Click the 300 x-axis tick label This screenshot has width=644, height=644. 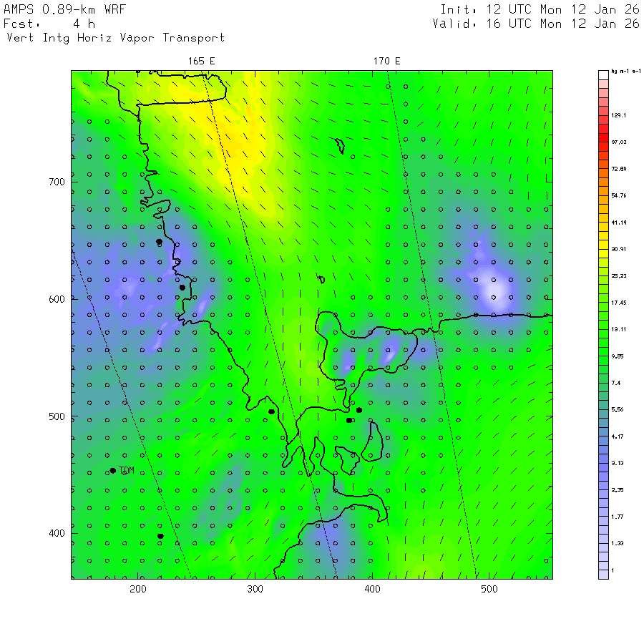pos(255,589)
